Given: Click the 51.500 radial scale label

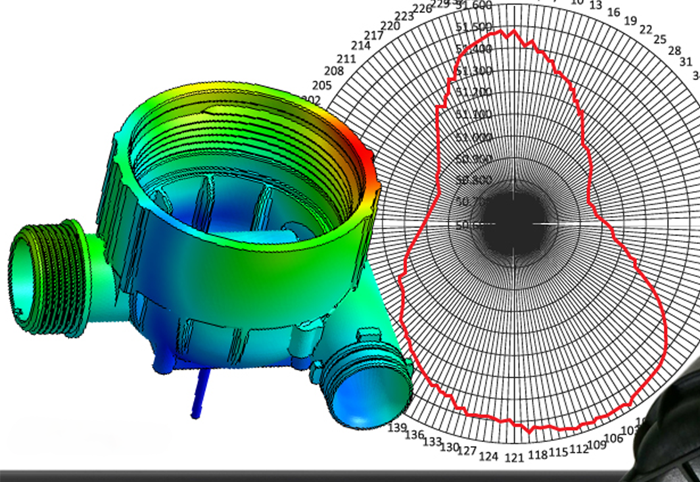Looking at the screenshot, I should [474, 27].
